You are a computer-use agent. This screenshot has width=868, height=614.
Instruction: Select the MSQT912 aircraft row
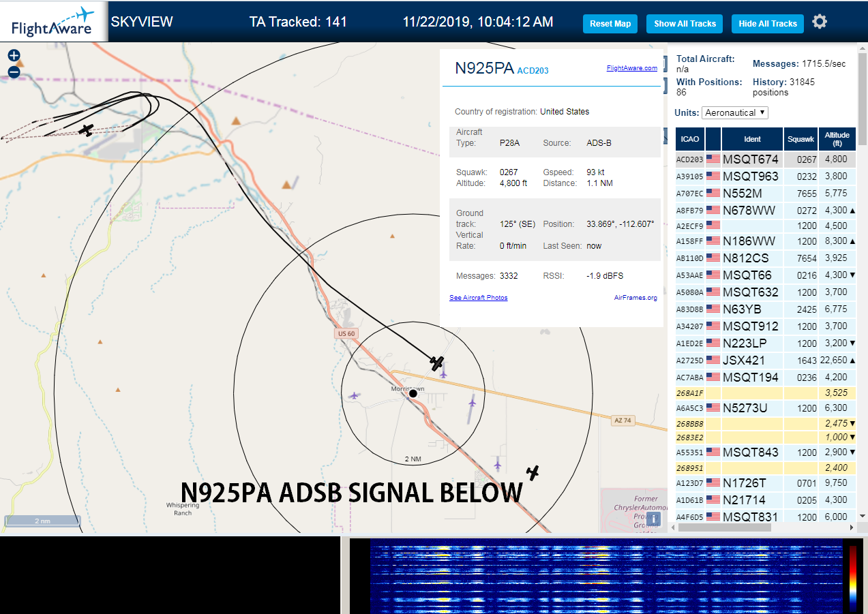pyautogui.click(x=766, y=326)
